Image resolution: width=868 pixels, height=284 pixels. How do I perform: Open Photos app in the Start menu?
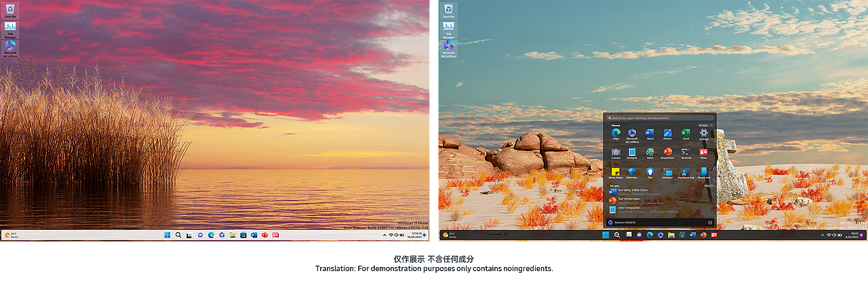tap(667, 134)
